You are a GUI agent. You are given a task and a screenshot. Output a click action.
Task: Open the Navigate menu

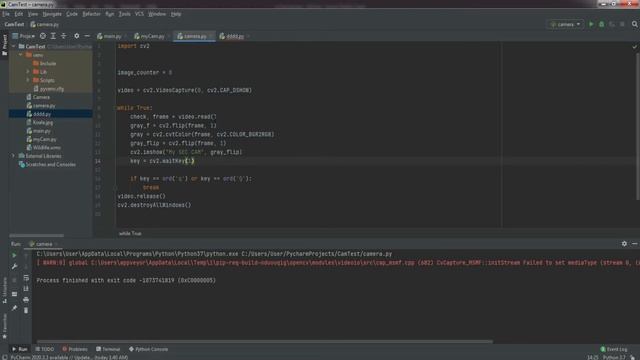click(52, 14)
